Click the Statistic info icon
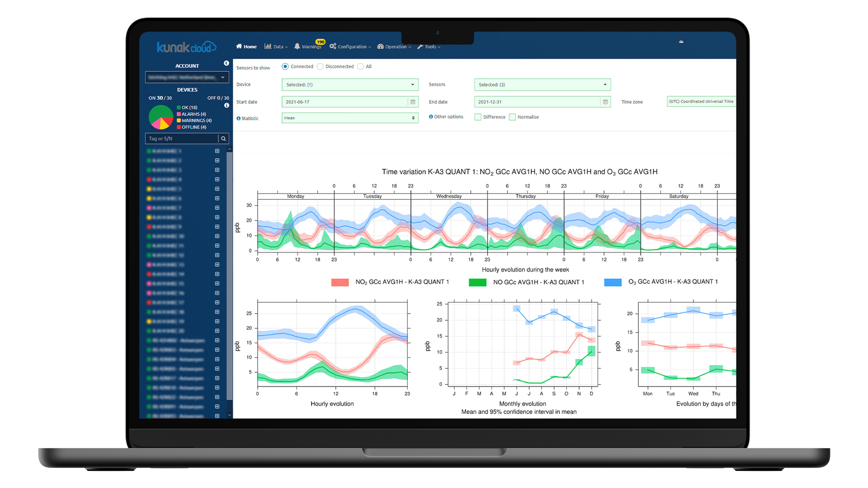The image size is (868, 488). [238, 118]
